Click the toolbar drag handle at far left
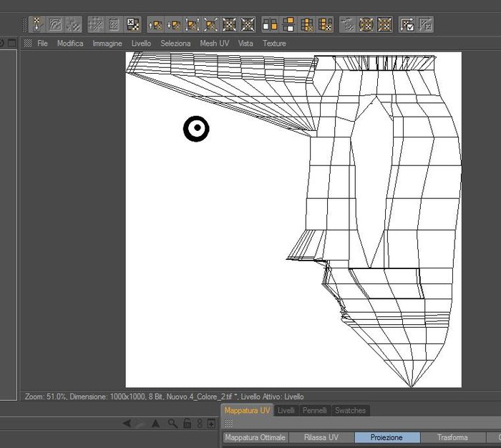 [x=24, y=24]
